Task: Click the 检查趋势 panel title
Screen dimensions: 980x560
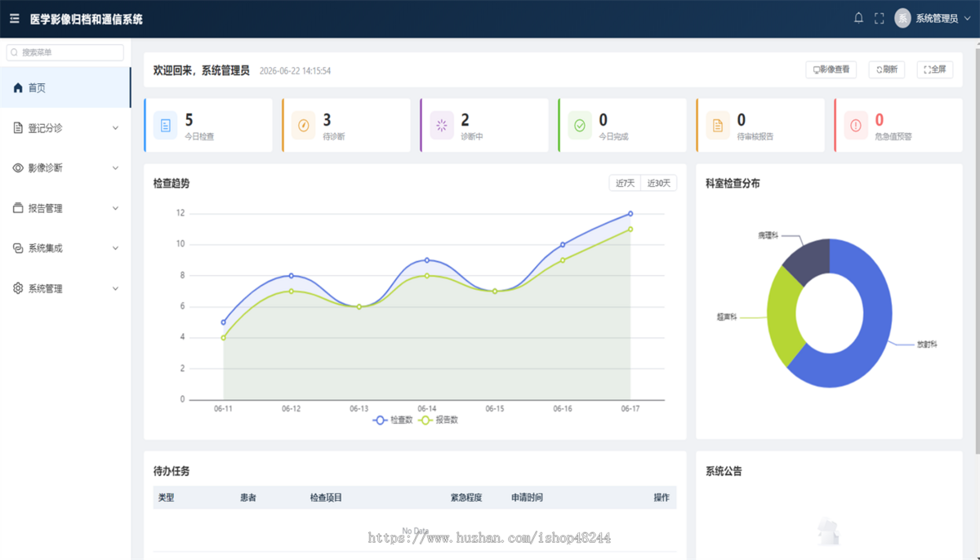Action: coord(171,184)
